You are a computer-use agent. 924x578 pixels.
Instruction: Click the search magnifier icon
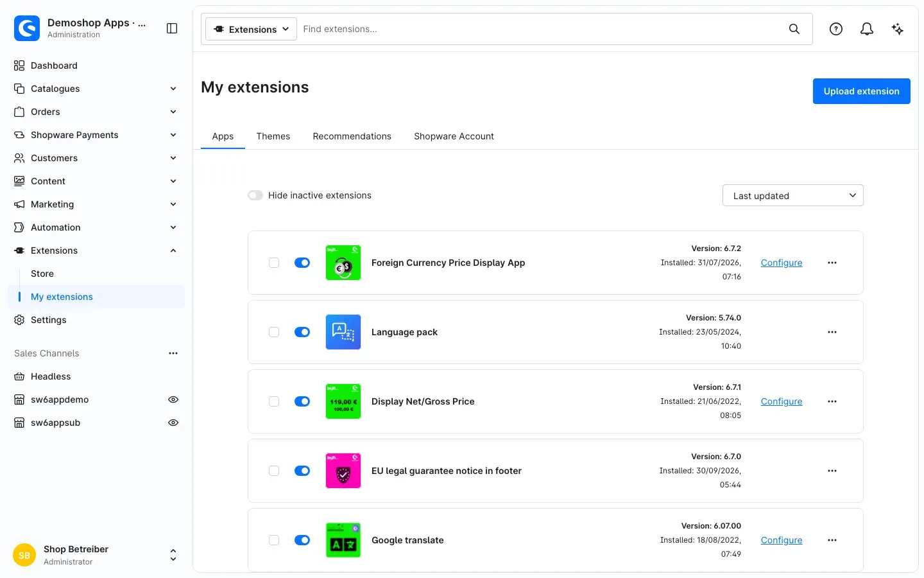tap(794, 29)
